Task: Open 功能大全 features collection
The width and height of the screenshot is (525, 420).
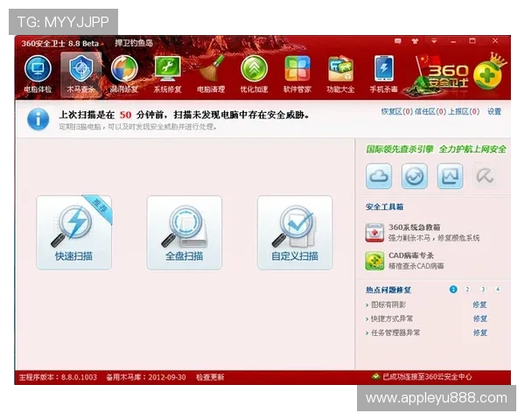Action: coord(340,74)
